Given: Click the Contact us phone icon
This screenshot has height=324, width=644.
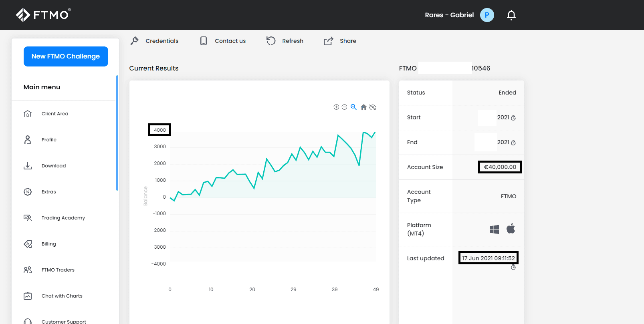Looking at the screenshot, I should pyautogui.click(x=204, y=41).
